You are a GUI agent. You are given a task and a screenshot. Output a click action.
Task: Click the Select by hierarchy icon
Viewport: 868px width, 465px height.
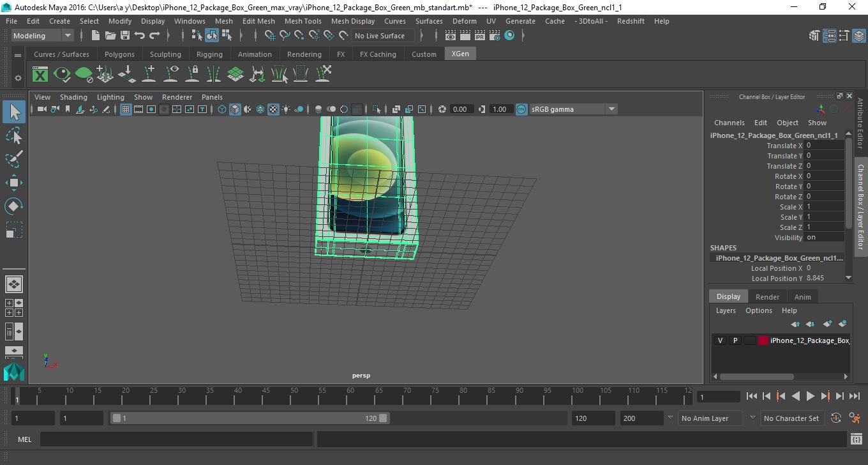[x=197, y=36]
